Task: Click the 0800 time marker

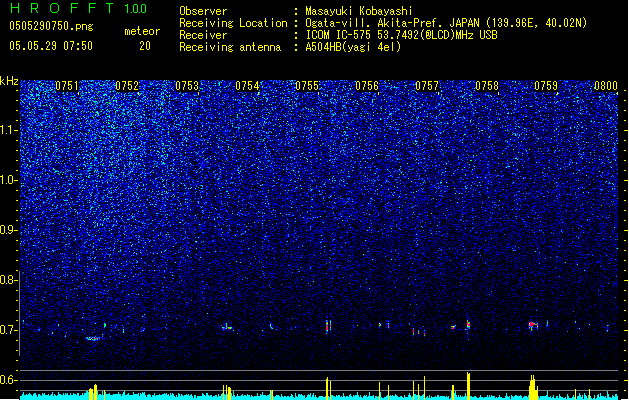Action: [606, 86]
